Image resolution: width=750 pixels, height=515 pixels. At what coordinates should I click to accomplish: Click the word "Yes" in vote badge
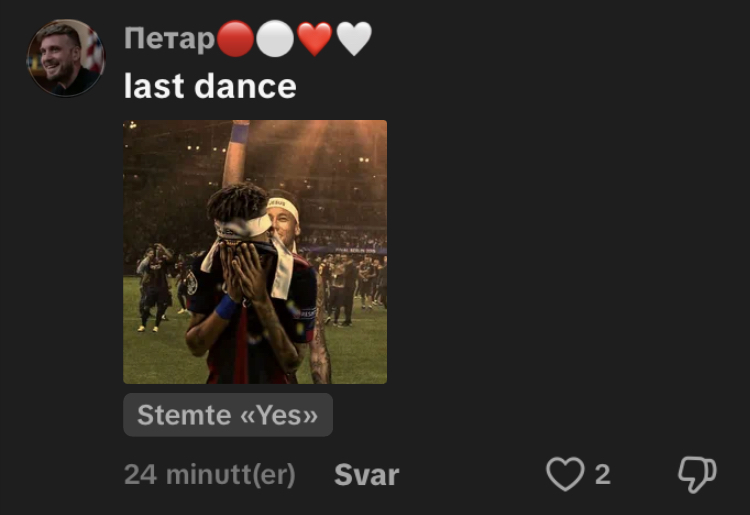coord(279,415)
